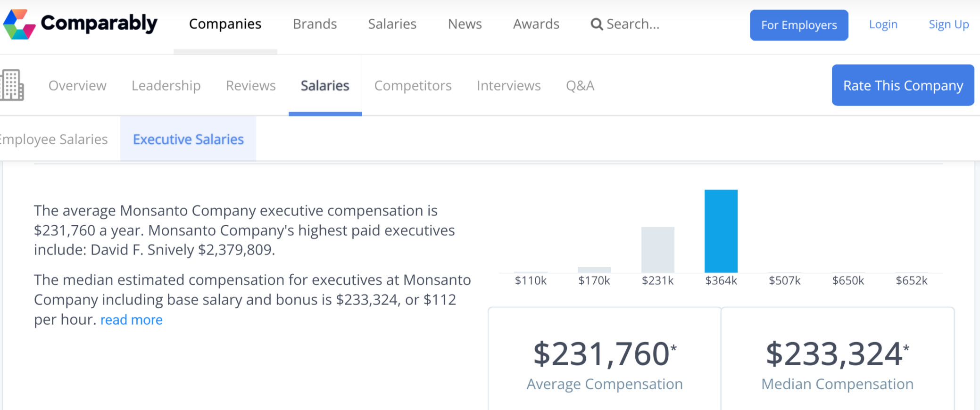
Task: Open the News section
Action: (465, 24)
